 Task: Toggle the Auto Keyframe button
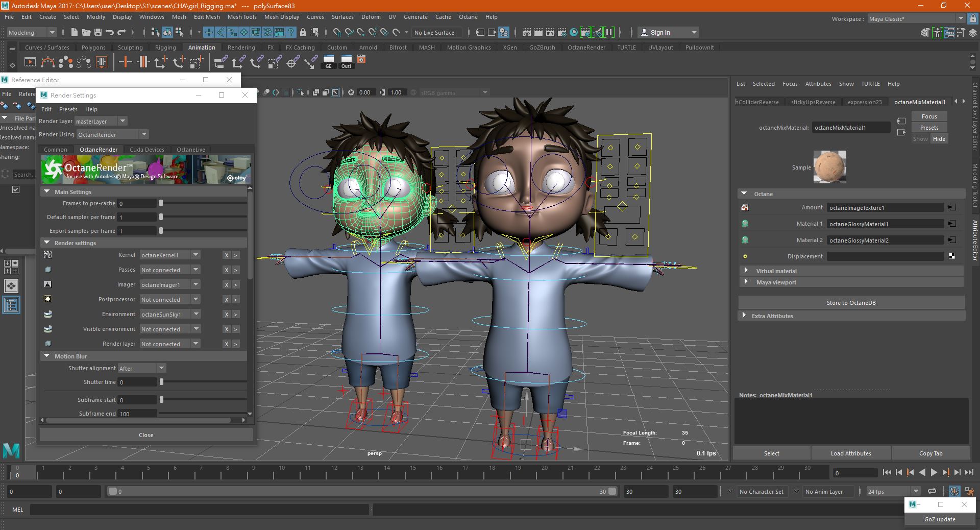[954, 491]
